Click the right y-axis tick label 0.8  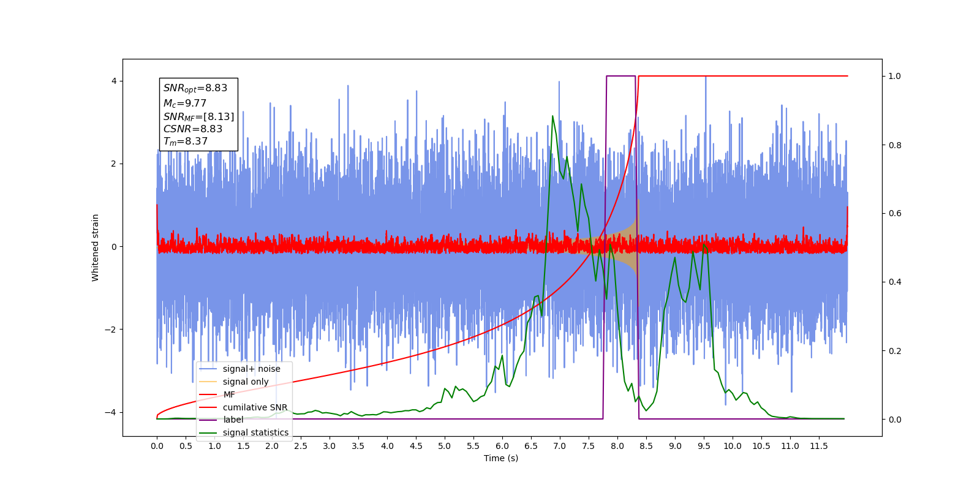tap(895, 145)
